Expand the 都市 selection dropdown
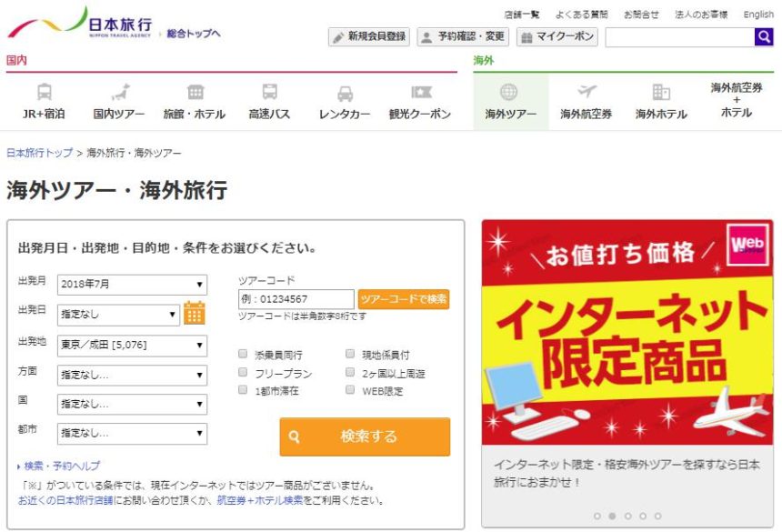The image size is (782, 532). [132, 434]
